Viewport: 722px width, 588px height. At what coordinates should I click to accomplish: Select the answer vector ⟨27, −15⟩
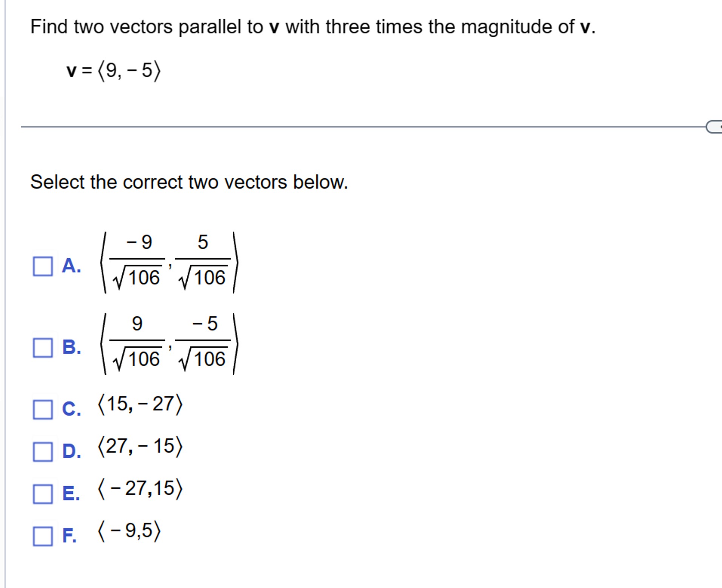(x=140, y=446)
